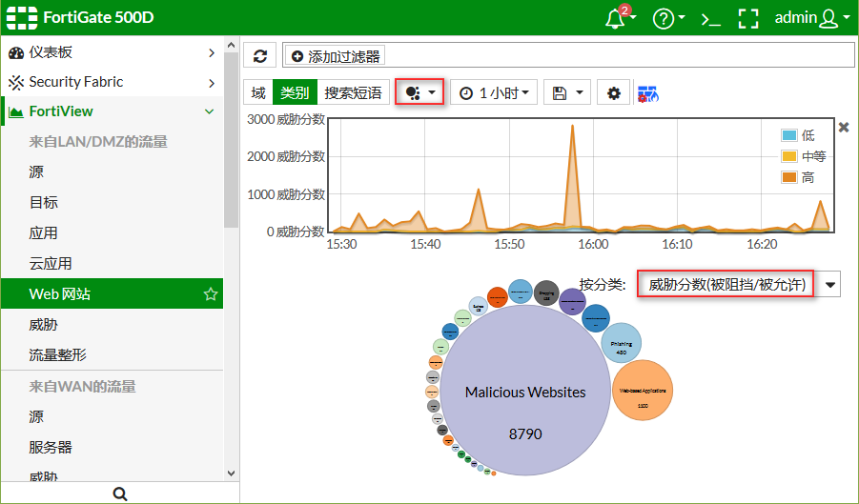Select the Phishing bubble
The image size is (859, 504).
point(622,343)
